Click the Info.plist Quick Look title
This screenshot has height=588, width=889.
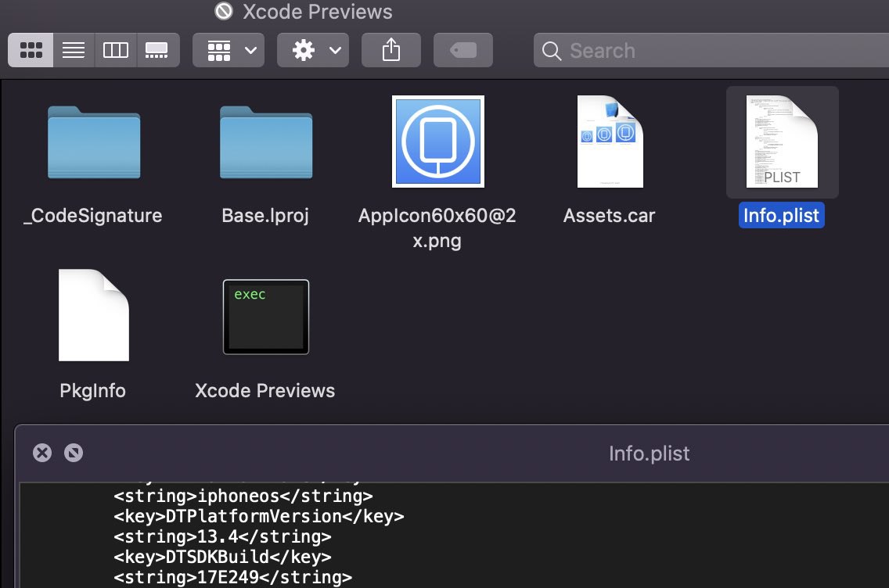tap(650, 454)
